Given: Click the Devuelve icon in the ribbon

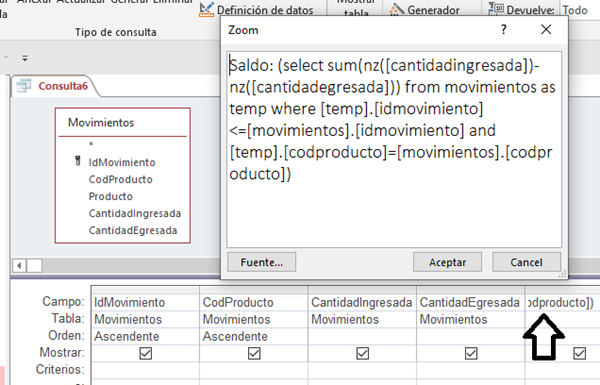Looking at the screenshot, I should point(496,9).
